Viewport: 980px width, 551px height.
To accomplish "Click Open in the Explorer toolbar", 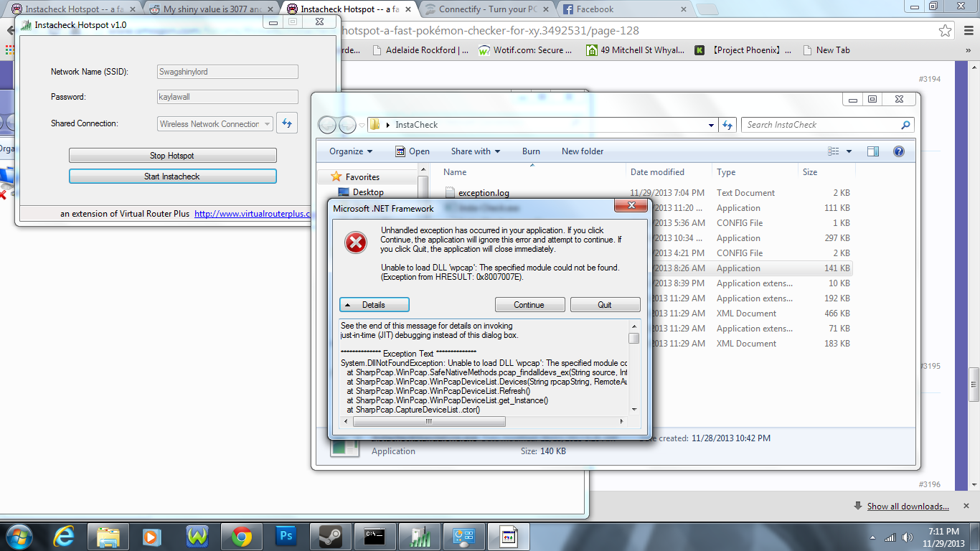I will click(x=413, y=151).
